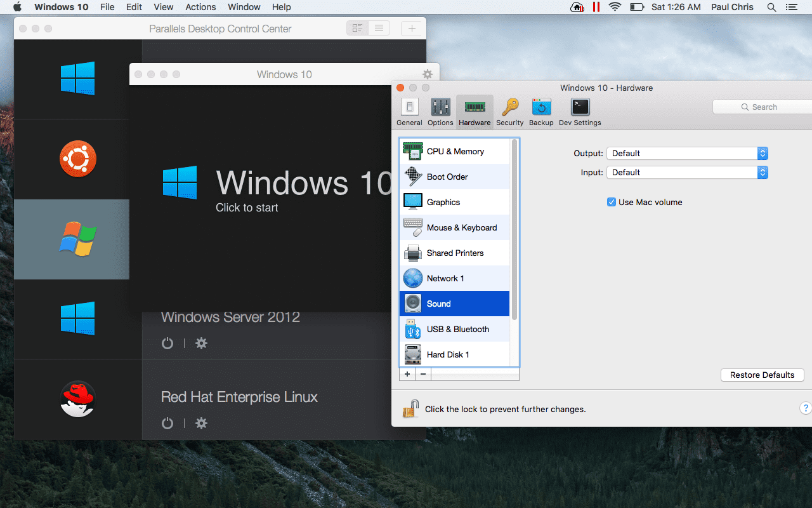This screenshot has height=508, width=812.
Task: Select USB & Bluetooth hardware item
Action: point(454,329)
